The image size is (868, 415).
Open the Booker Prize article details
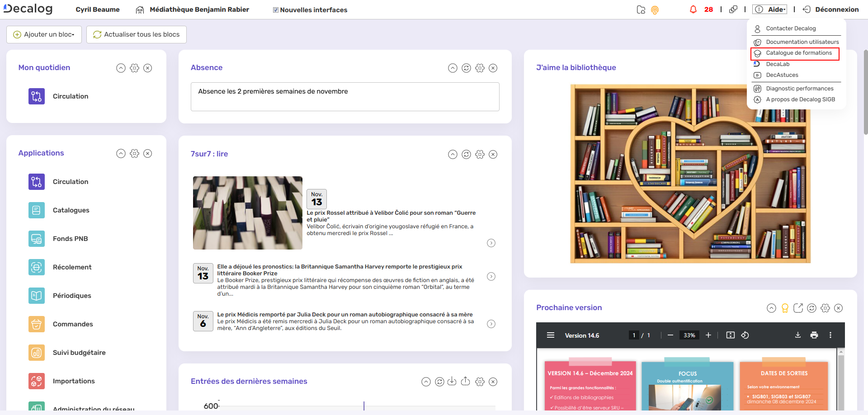491,276
